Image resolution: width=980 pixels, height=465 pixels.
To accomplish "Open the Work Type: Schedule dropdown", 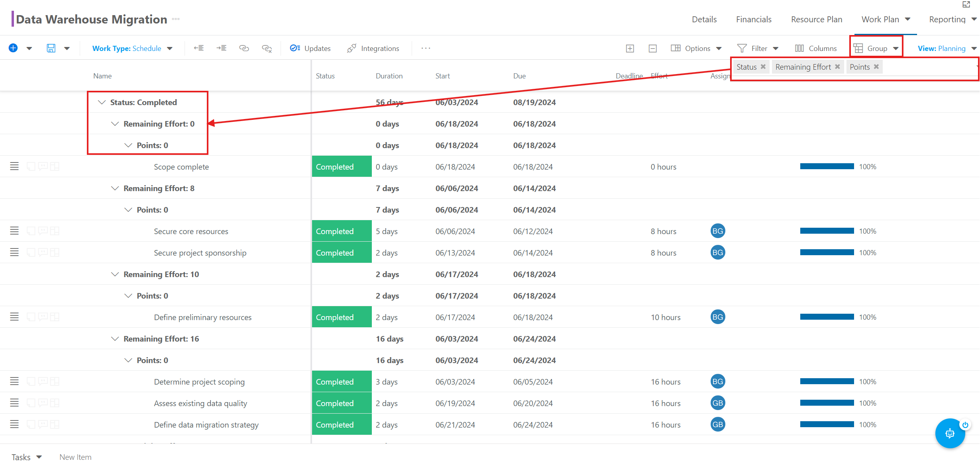I will tap(132, 48).
